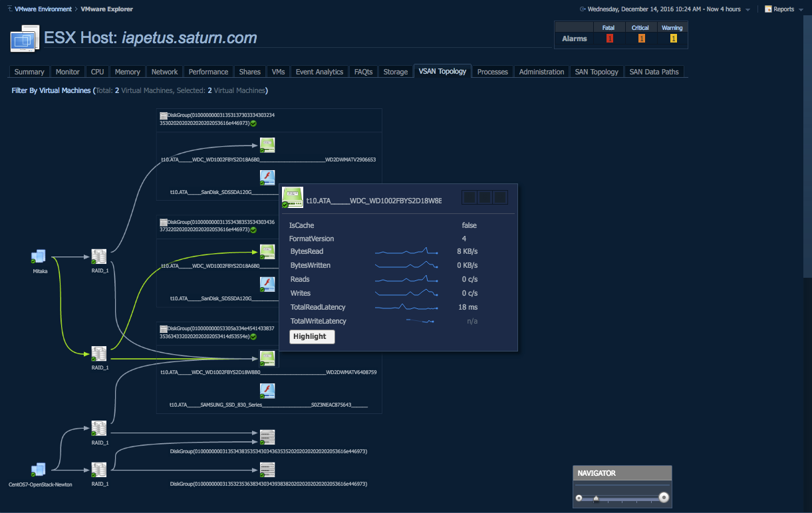Open the Monitor tab
The image size is (812, 513).
[68, 72]
